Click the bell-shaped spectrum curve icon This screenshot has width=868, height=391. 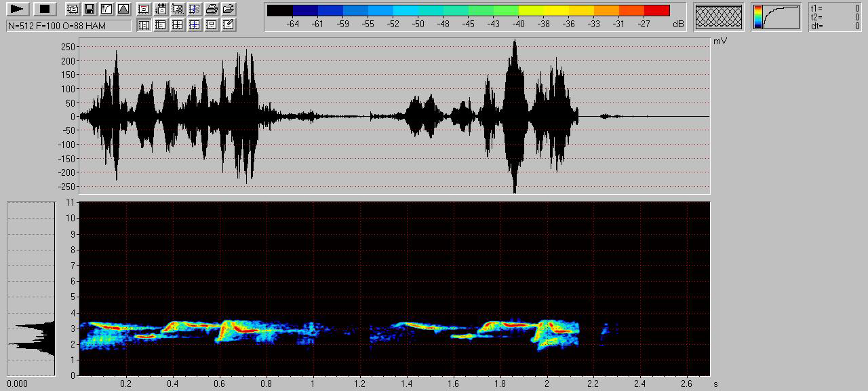123,10
